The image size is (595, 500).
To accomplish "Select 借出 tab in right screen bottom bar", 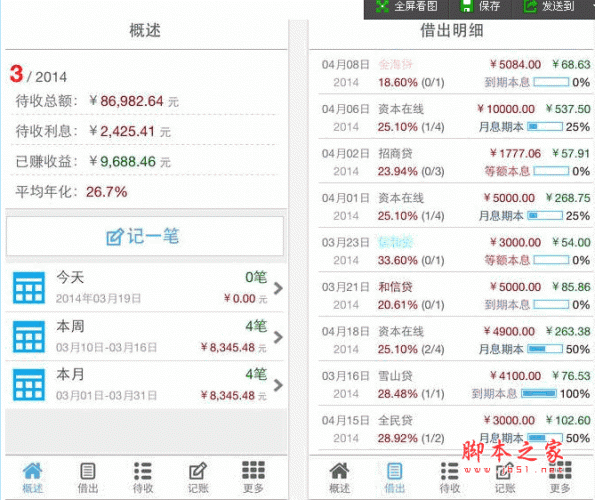I will (x=394, y=478).
